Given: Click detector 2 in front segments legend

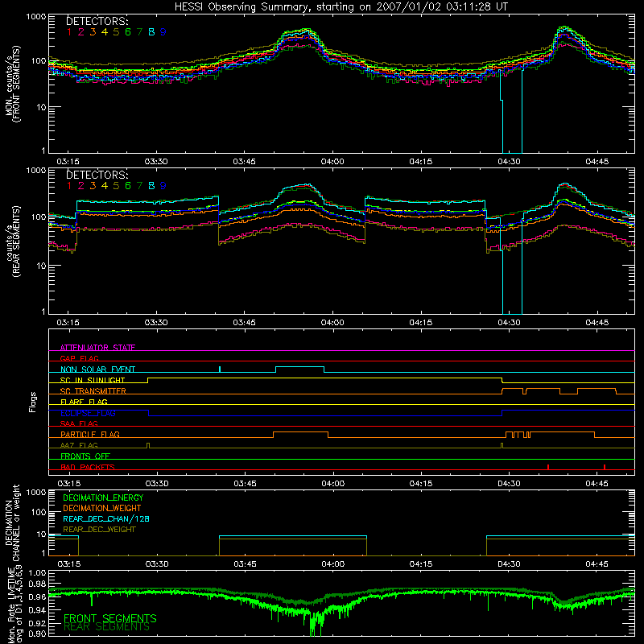Looking at the screenshot, I should click(x=81, y=32).
